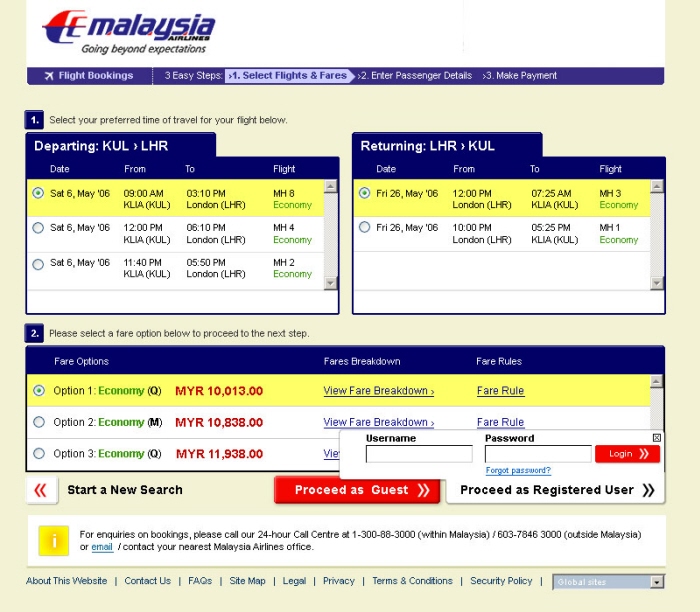Click returning flights scrollbar down arrow
This screenshot has height=612, width=700.
tap(657, 283)
